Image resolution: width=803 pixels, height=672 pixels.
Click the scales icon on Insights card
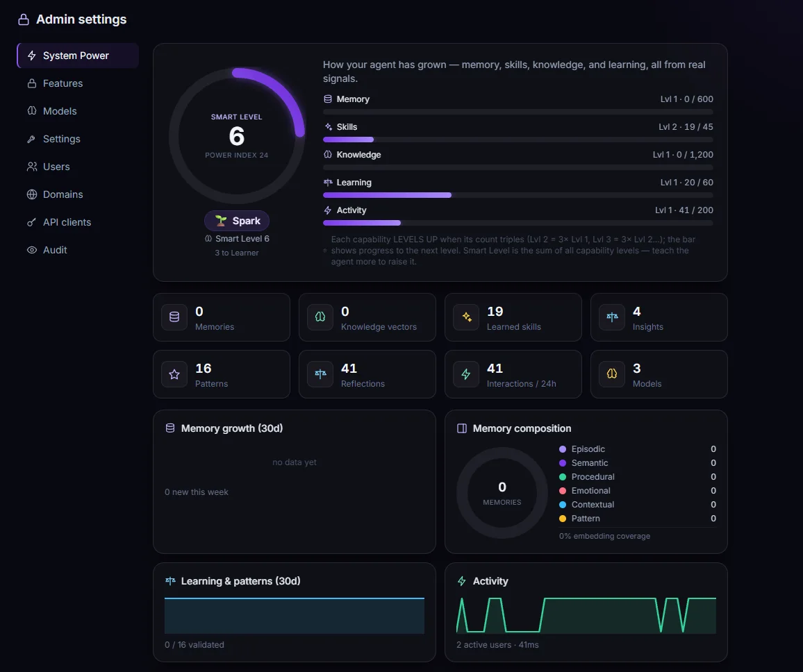coord(612,317)
